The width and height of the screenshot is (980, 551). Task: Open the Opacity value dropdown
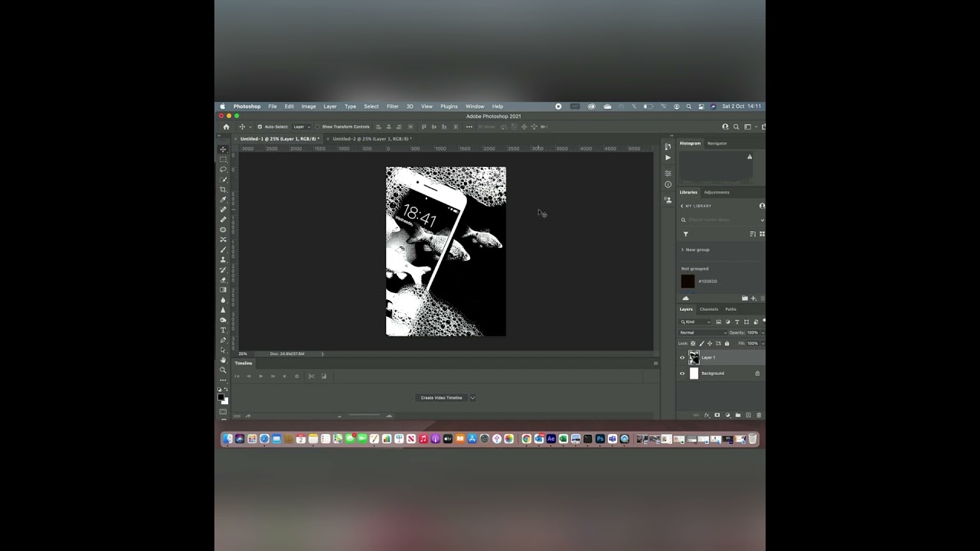[x=763, y=333]
